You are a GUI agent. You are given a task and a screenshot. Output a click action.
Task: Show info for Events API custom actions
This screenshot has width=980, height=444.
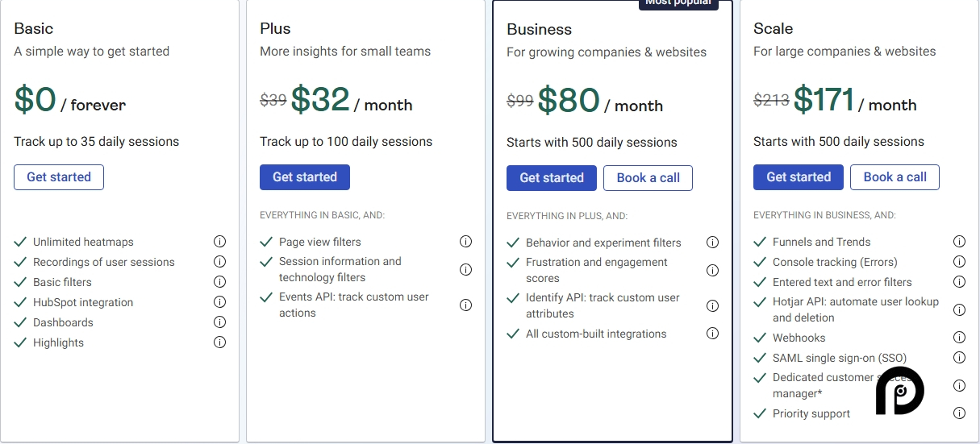coord(465,305)
